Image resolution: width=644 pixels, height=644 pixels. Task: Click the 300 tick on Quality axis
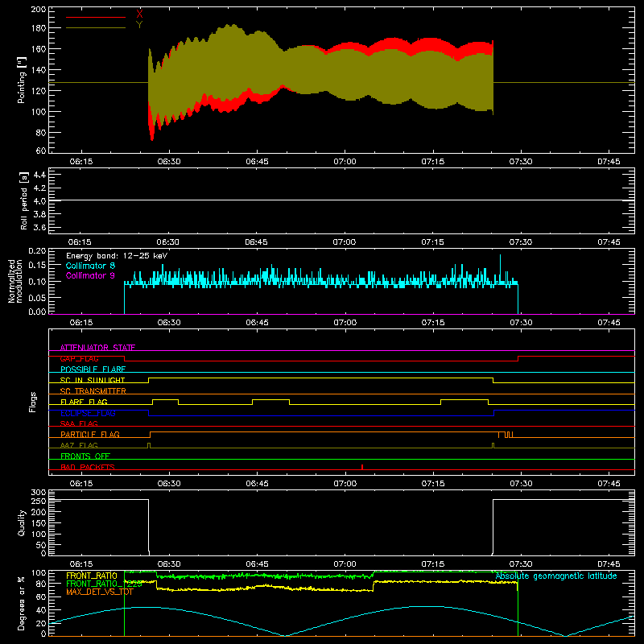39,493
